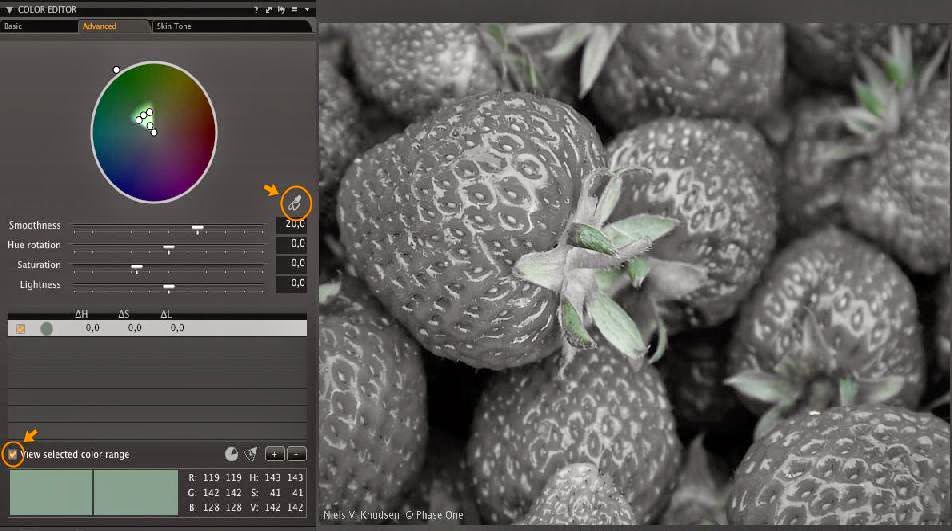952x531 pixels.
Task: Click the green swatch in range row
Action: (x=46, y=328)
